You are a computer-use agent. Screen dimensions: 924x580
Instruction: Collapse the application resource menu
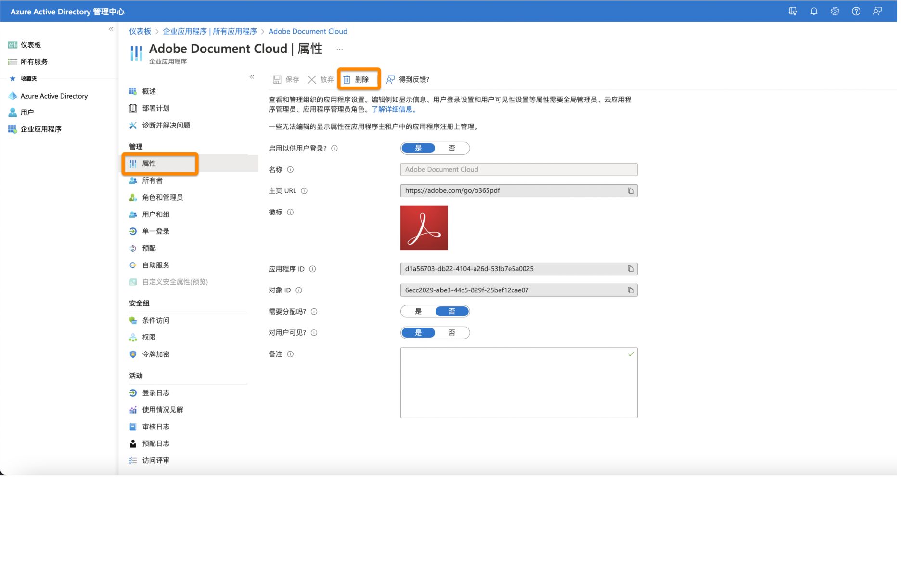252,76
